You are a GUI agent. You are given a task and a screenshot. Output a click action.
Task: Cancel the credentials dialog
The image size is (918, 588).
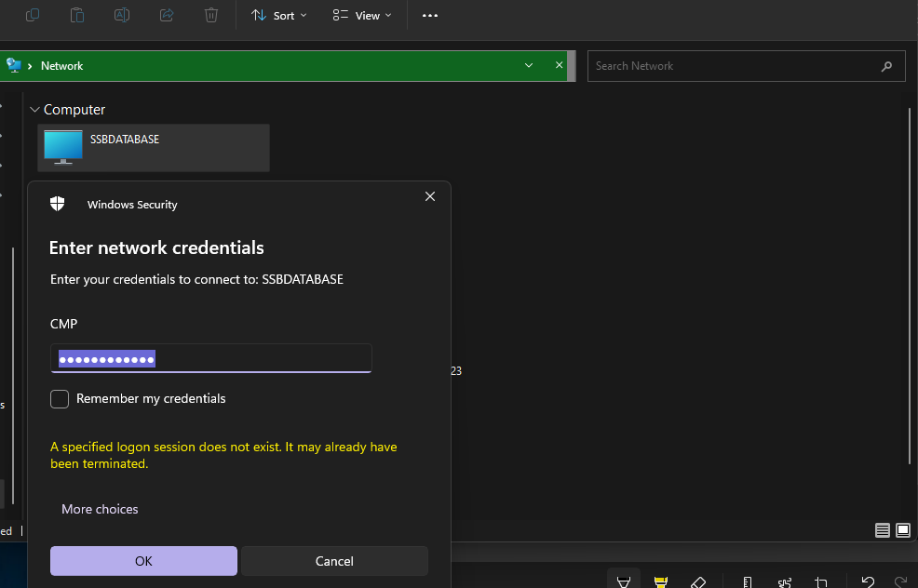[334, 561]
